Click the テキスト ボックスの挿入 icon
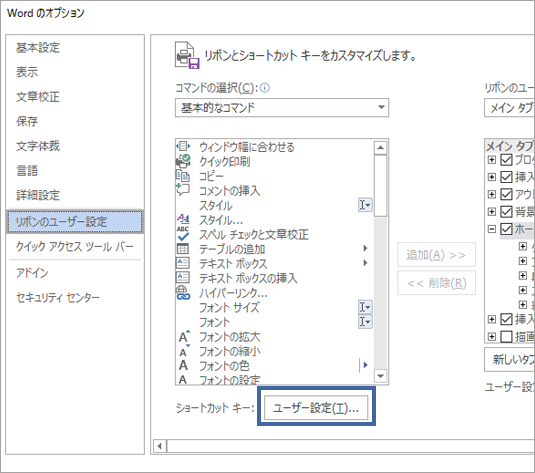 click(x=183, y=277)
